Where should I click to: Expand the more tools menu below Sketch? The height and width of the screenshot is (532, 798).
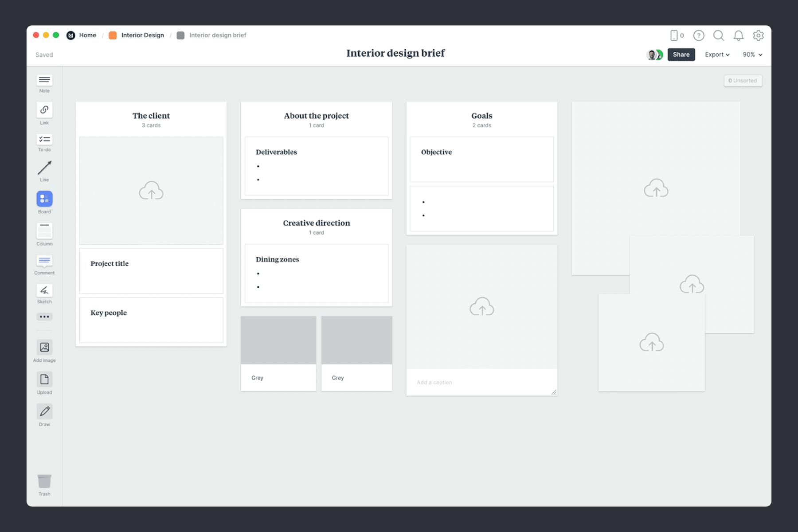[x=44, y=316]
